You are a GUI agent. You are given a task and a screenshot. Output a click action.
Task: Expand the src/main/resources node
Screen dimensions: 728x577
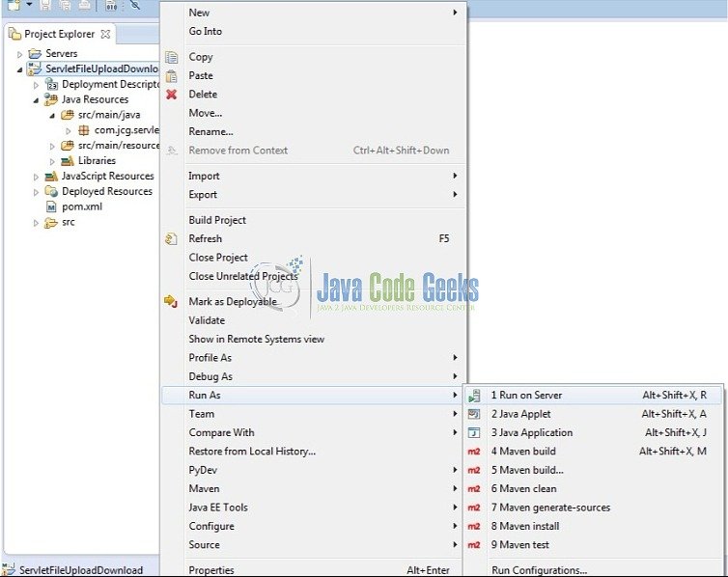52,146
